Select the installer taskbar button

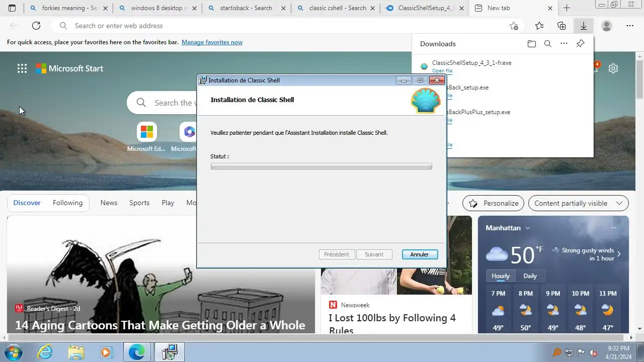coord(169,352)
